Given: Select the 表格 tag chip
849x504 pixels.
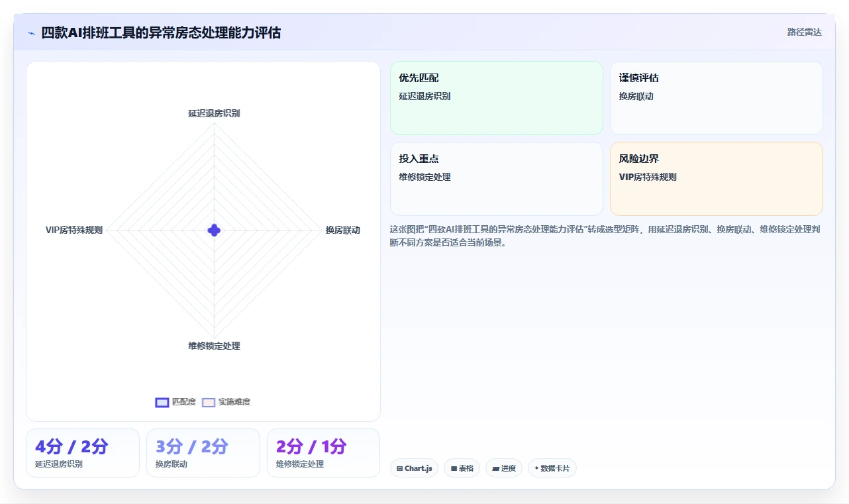Looking at the screenshot, I should tap(462, 468).
